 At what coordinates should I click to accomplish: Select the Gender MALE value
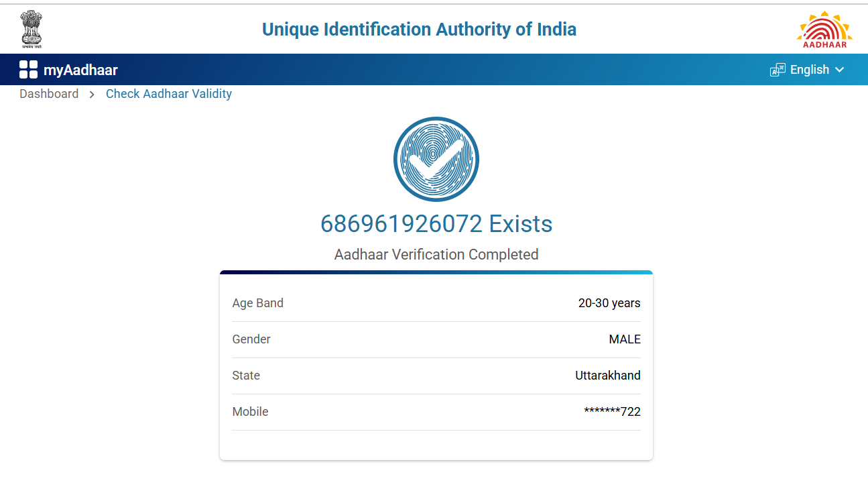(625, 339)
